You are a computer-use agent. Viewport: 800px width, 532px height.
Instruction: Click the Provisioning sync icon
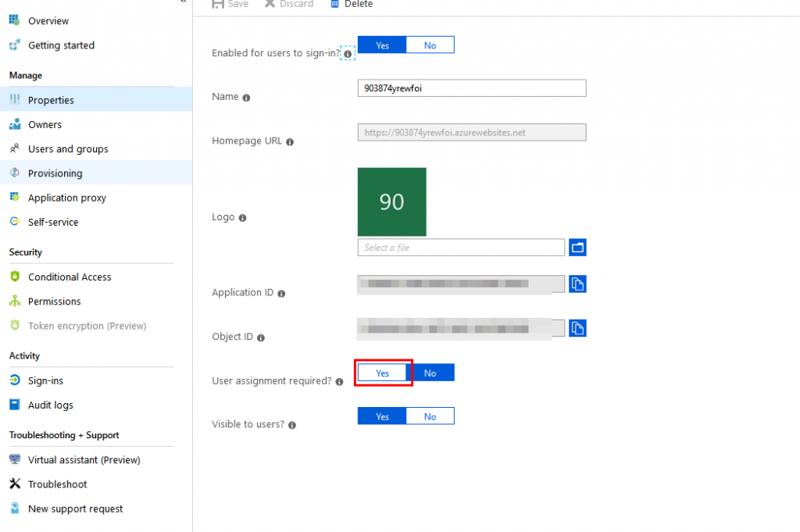click(x=14, y=173)
